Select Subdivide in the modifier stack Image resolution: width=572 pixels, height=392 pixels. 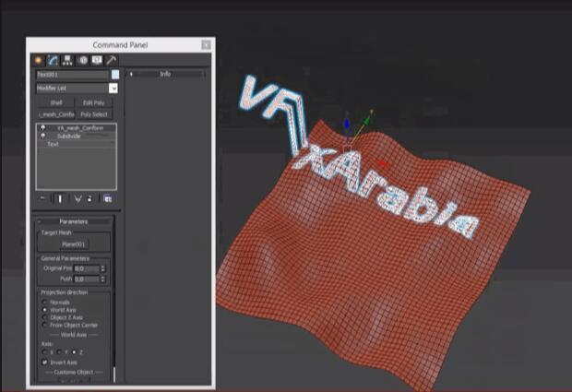tap(68, 136)
